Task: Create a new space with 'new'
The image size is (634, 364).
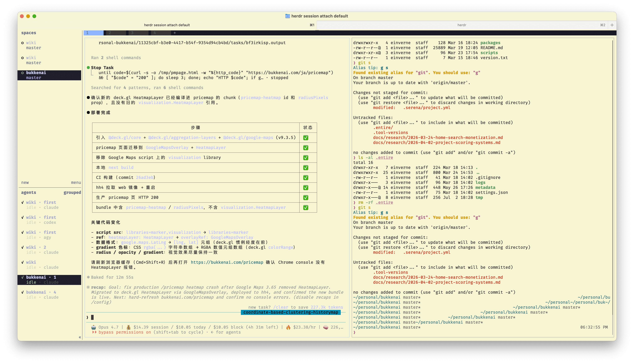Action: (25, 182)
